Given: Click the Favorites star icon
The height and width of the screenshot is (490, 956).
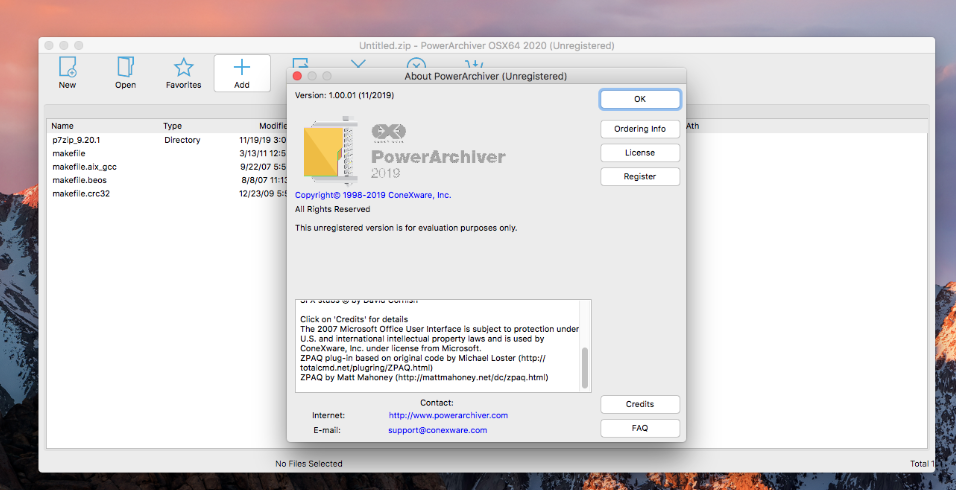Looking at the screenshot, I should (x=183, y=68).
